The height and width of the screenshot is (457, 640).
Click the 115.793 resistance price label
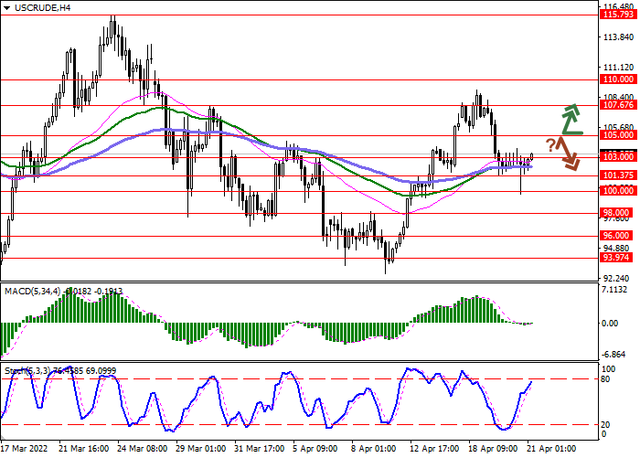tap(619, 14)
